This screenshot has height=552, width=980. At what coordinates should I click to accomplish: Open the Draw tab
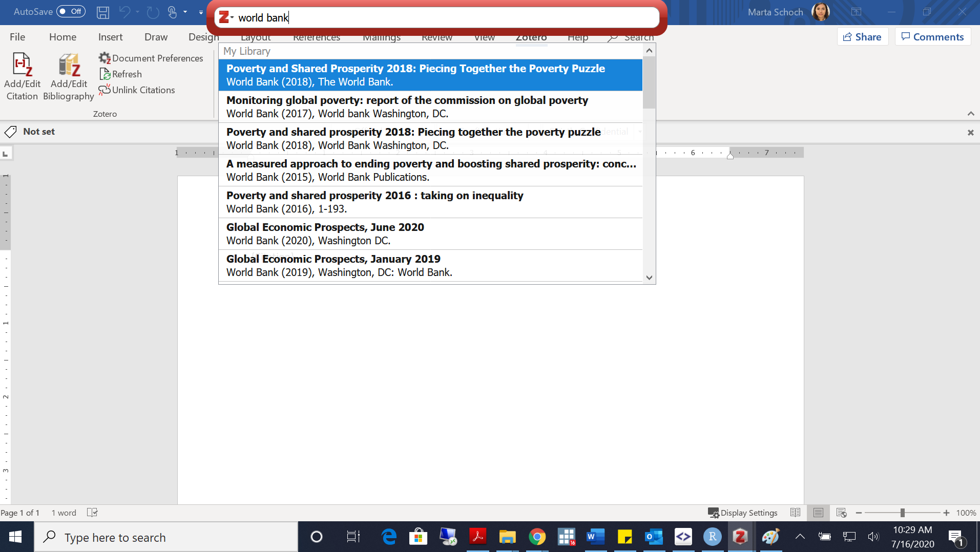156,37
